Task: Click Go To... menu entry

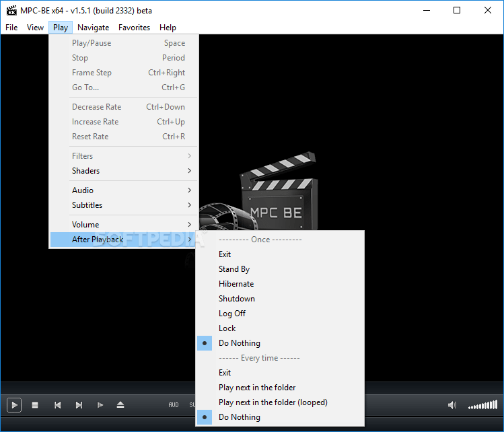Action: (x=124, y=87)
